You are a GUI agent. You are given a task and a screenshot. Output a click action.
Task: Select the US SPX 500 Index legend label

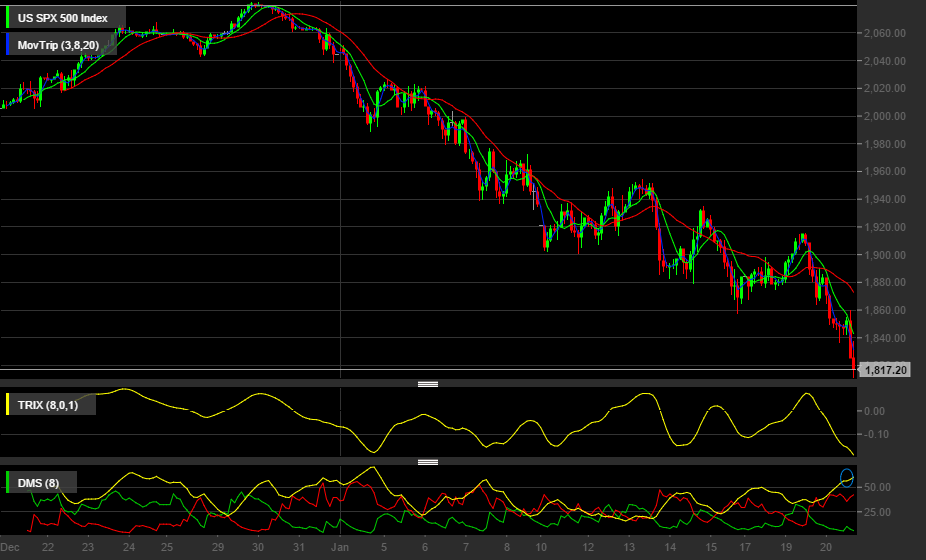[63, 18]
